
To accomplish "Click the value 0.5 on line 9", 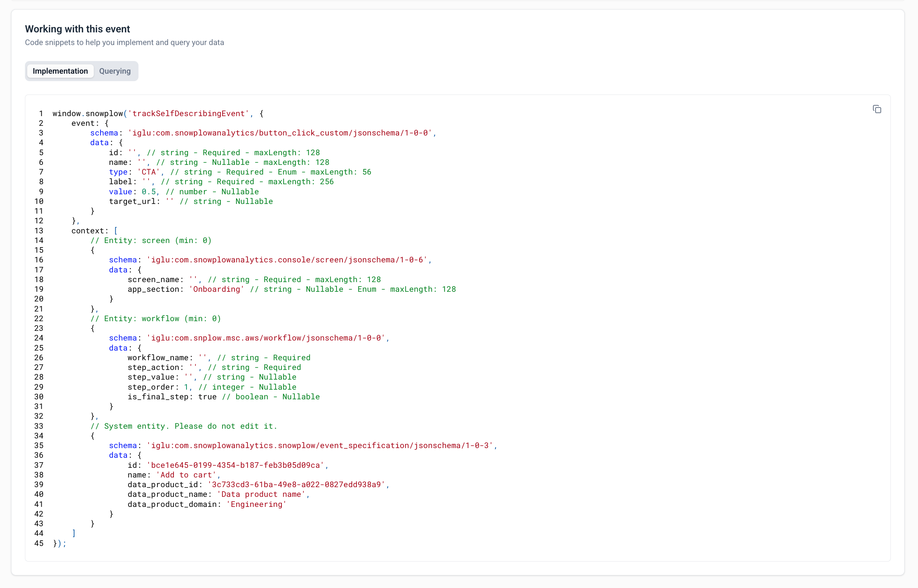I will pos(150,191).
